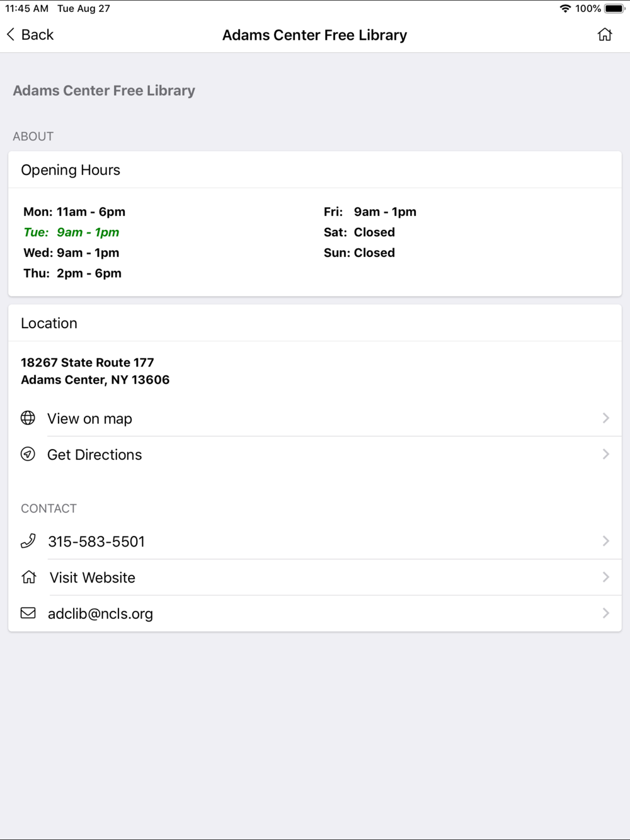Screen dimensions: 630x840
Task: Tap chevron on the phone number row
Action: 605,541
